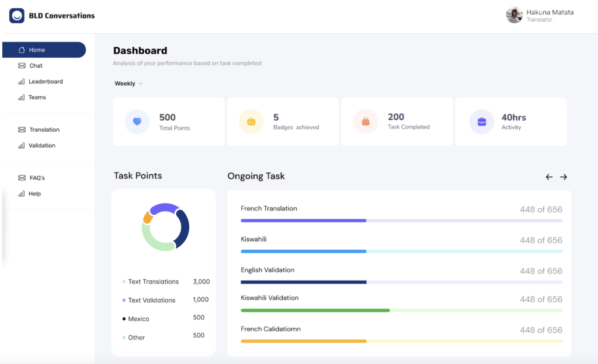
Task: Navigate to Translation in the sidebar
Action: 44,129
